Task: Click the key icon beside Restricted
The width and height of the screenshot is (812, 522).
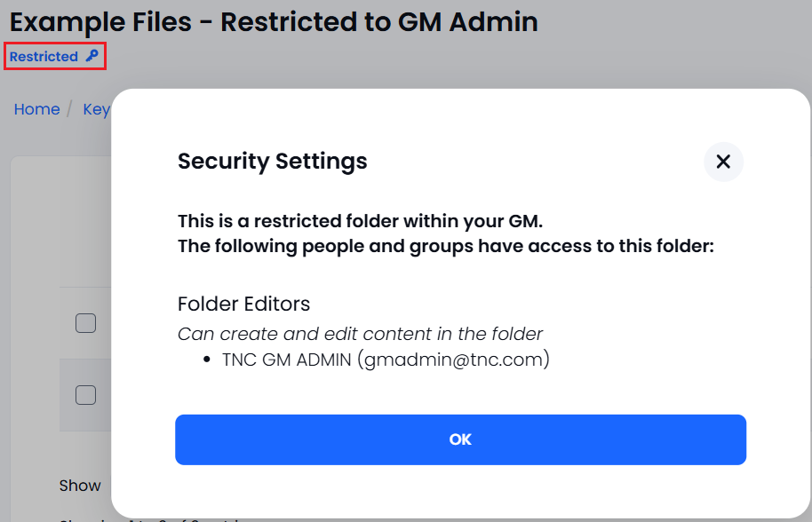Action: point(92,55)
